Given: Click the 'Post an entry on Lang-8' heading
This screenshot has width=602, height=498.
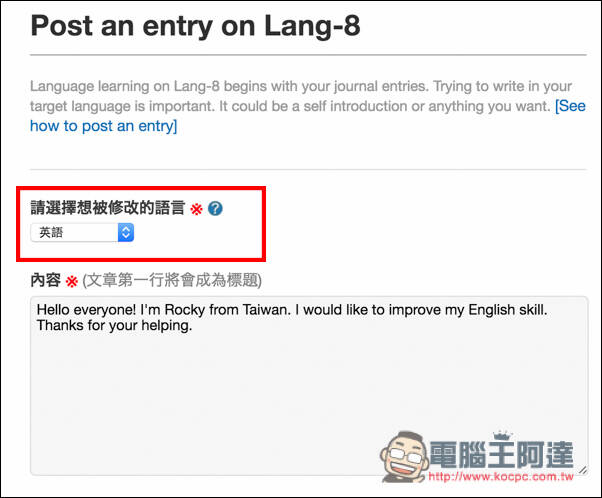Looking at the screenshot, I should 195,25.
